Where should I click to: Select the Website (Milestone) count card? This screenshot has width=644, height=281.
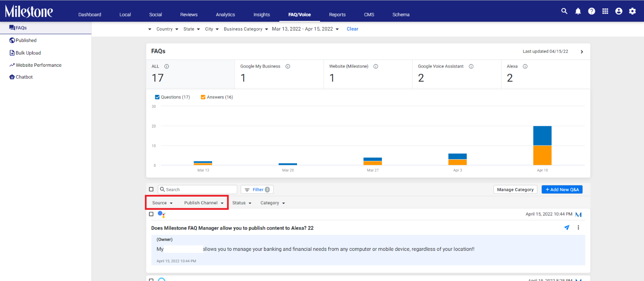pyautogui.click(x=368, y=74)
